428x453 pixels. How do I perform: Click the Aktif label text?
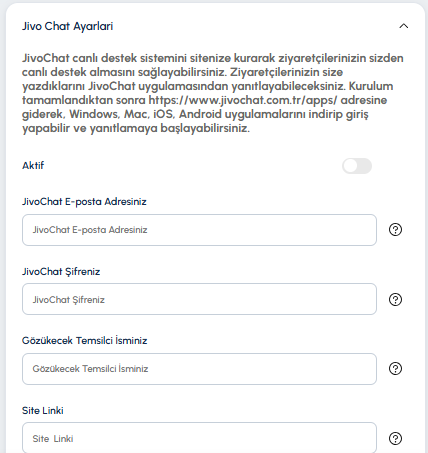click(33, 166)
